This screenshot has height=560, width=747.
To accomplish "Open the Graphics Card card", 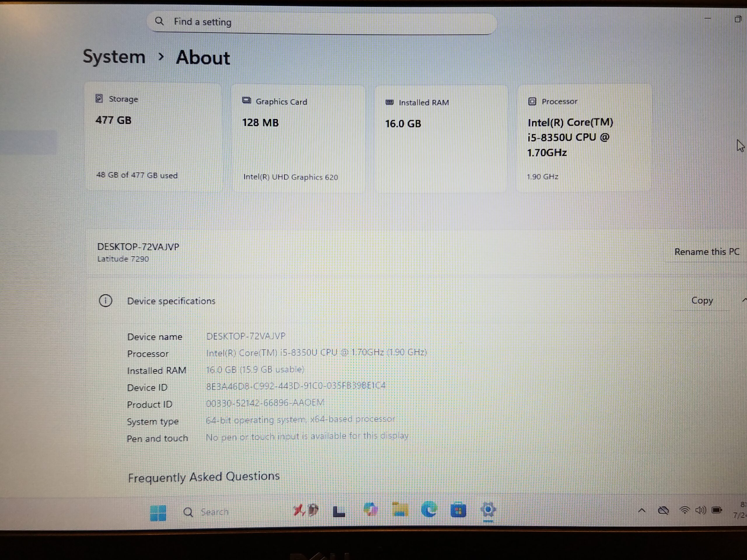I will coord(298,139).
